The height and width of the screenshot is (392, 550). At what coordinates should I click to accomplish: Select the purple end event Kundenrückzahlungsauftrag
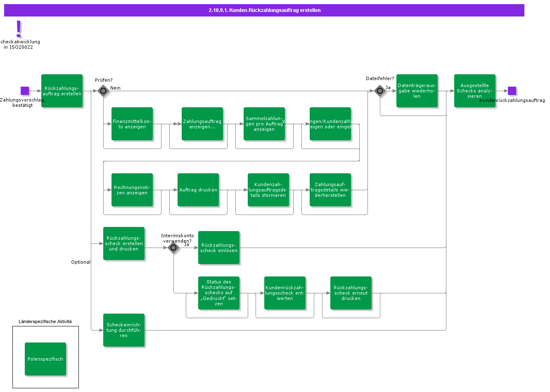[x=512, y=91]
